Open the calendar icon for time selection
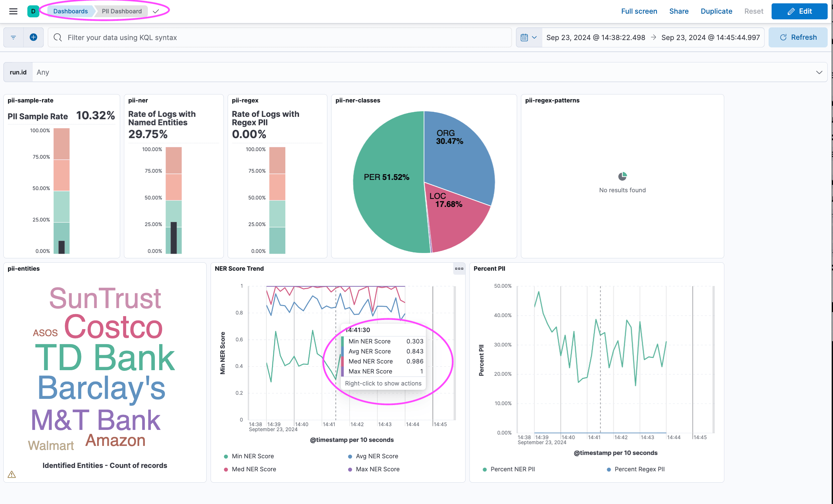The height and width of the screenshot is (504, 833). (525, 37)
